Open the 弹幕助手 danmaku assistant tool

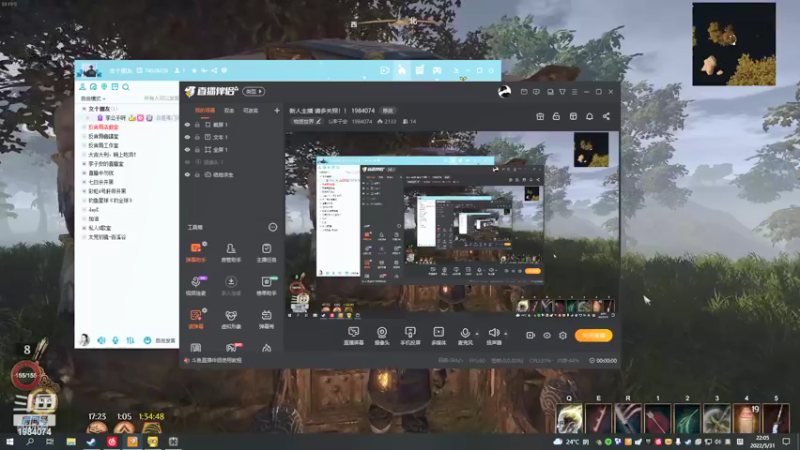pos(196,253)
